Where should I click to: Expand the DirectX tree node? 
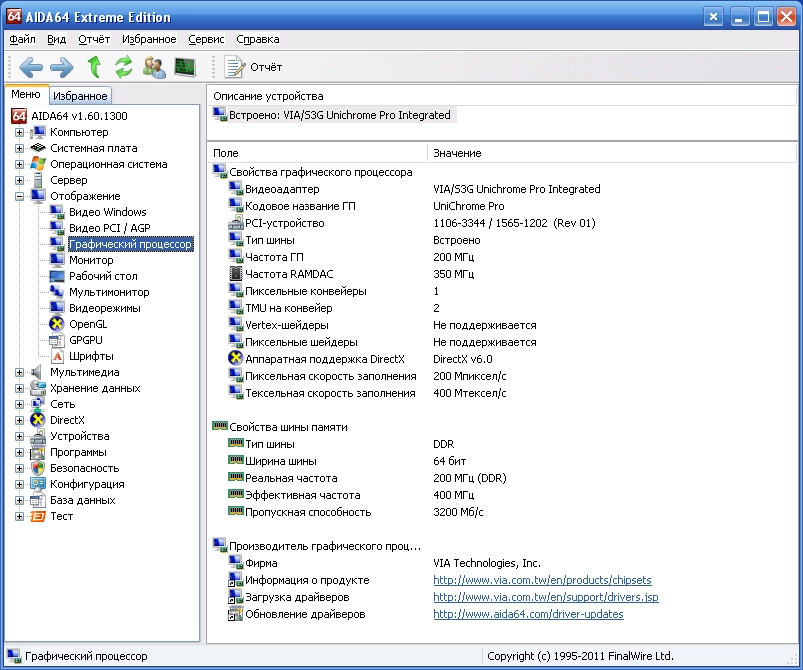(x=19, y=420)
